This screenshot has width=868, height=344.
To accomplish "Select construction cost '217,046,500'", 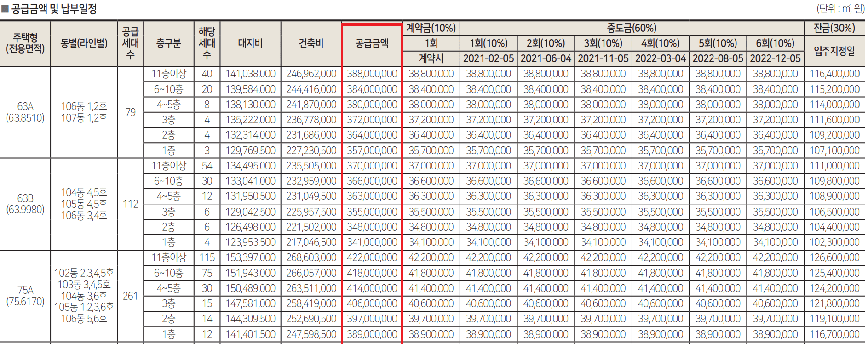I will click(311, 242).
